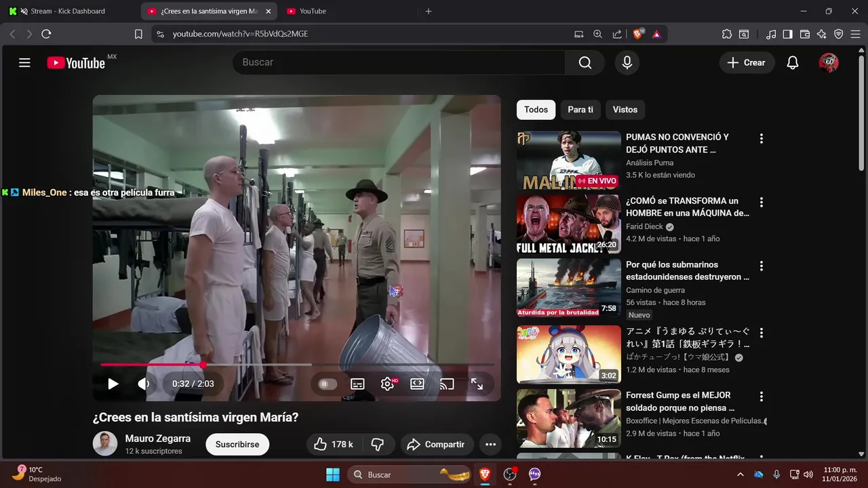The width and height of the screenshot is (868, 488).
Task: Open the YouTube hamburger guide menu
Action: point(24,62)
